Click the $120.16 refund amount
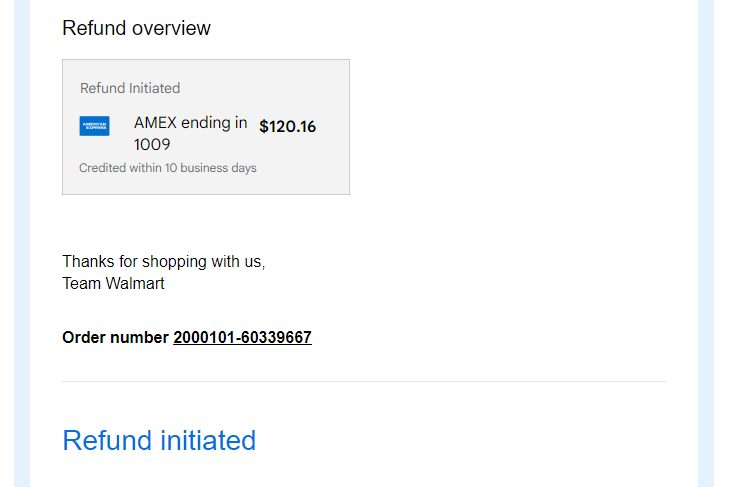Viewport: 745px width, 487px height. (x=287, y=126)
